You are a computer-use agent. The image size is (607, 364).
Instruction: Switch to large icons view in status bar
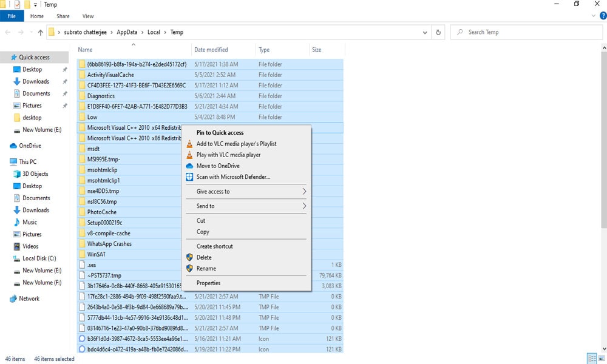coord(602,358)
